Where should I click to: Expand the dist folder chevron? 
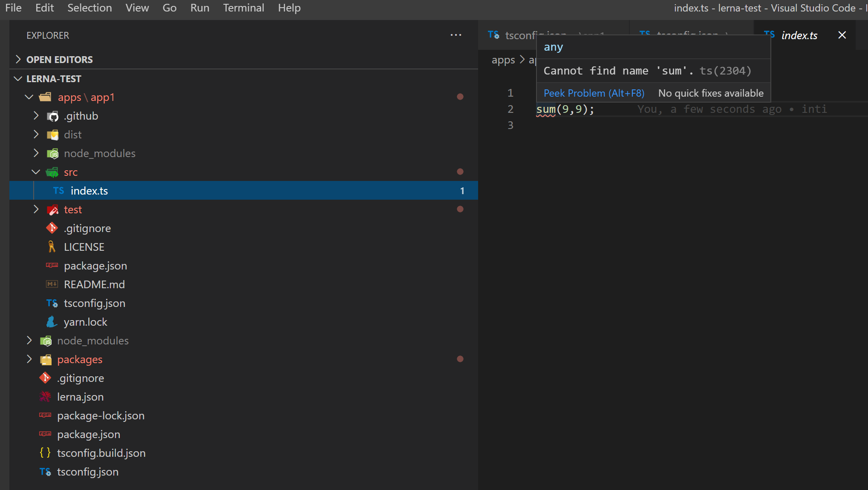36,135
